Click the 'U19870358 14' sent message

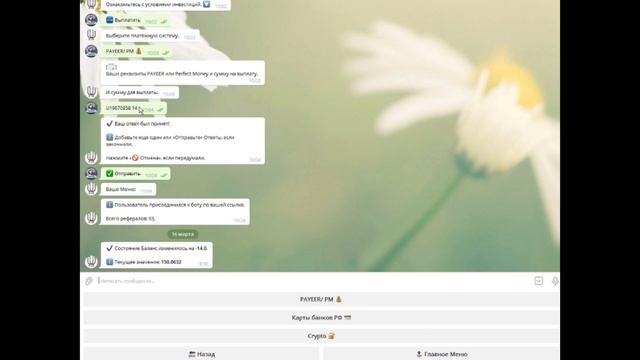pyautogui.click(x=134, y=108)
